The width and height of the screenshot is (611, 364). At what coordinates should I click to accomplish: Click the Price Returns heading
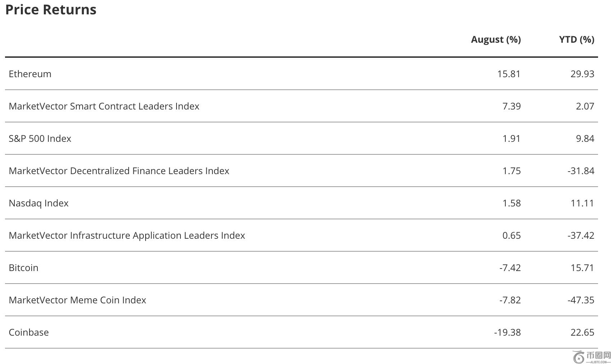[51, 10]
